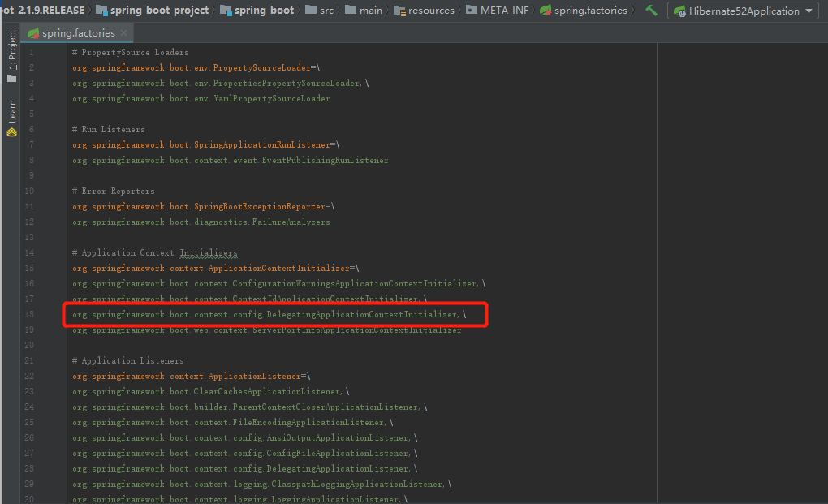Close the spring.factories editor tab

[123, 32]
